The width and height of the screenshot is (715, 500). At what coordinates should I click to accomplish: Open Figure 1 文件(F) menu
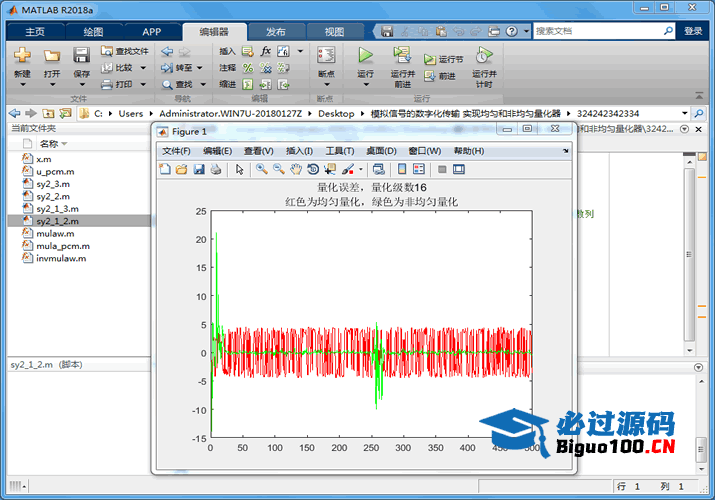[x=176, y=151]
